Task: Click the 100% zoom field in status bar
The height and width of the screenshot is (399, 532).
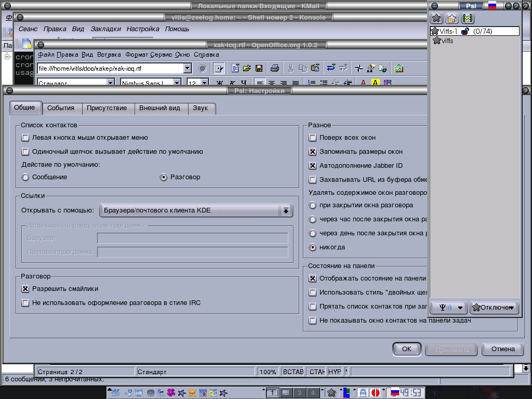Action: pyautogui.click(x=268, y=372)
